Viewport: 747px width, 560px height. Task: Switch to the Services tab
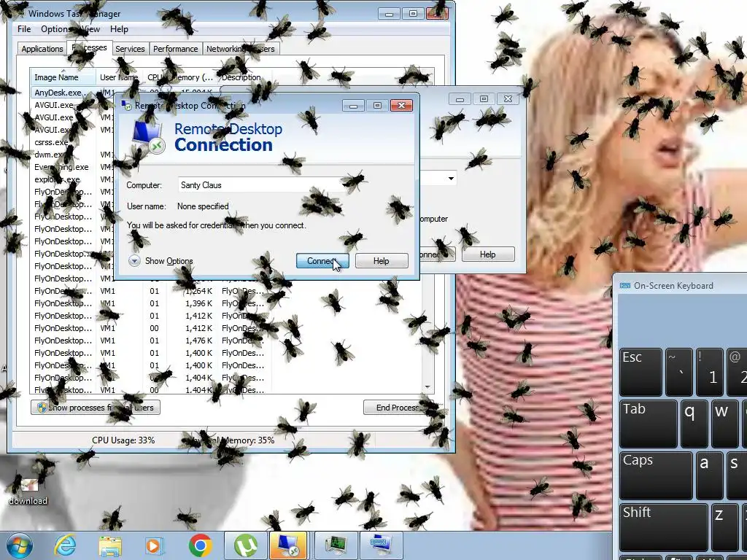pyautogui.click(x=130, y=49)
